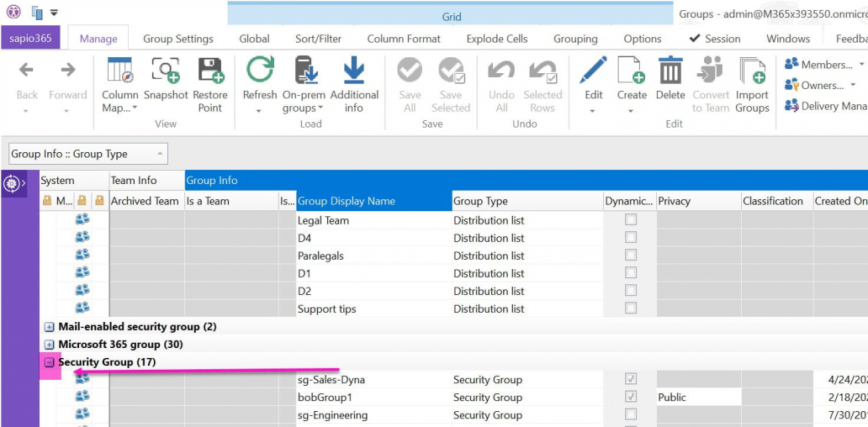The width and height of the screenshot is (868, 427).
Task: Click the accessibility icon in title bar
Action: tap(13, 12)
